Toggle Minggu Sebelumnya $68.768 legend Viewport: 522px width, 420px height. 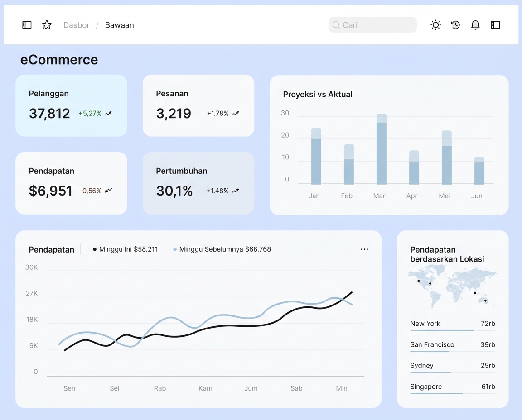(222, 249)
